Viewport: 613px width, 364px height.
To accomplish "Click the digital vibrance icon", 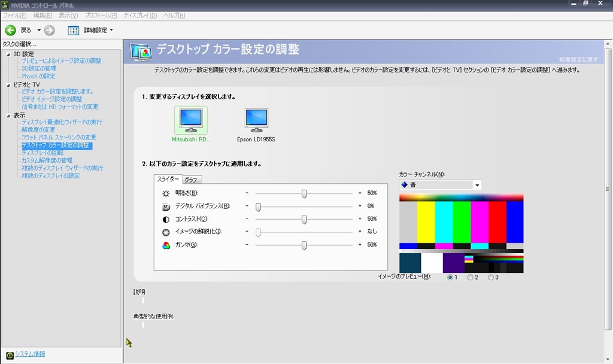I will click(x=166, y=207).
